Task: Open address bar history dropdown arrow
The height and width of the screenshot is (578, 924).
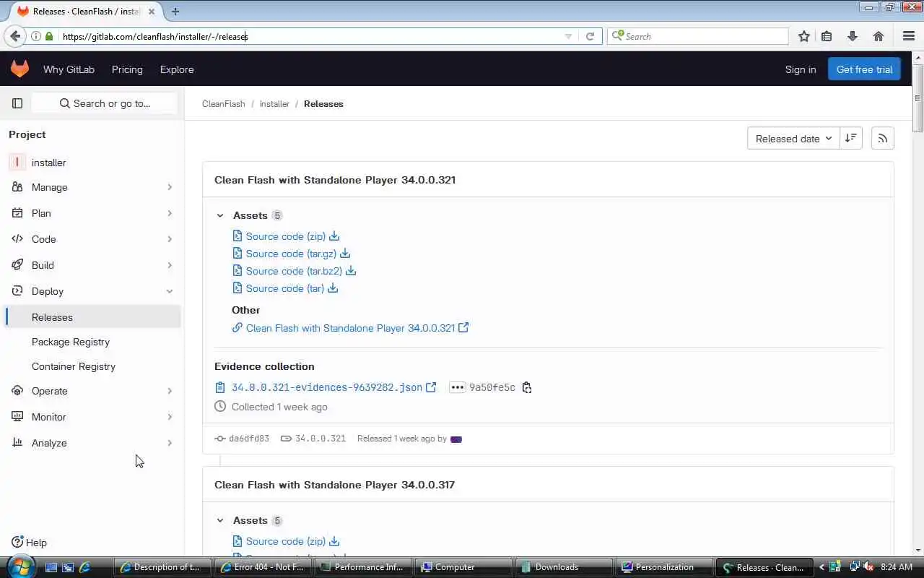Action: [568, 36]
